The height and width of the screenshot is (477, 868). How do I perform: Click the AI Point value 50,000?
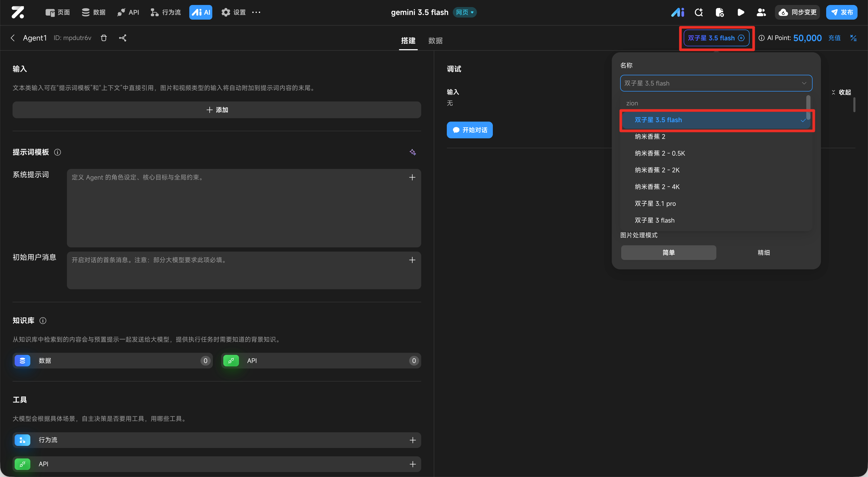coord(807,38)
